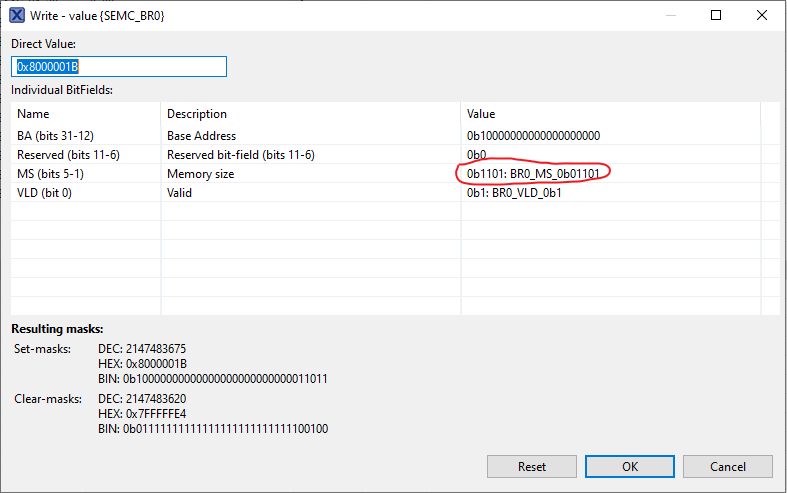
Task: Close the Write value dialog
Action: coord(761,16)
